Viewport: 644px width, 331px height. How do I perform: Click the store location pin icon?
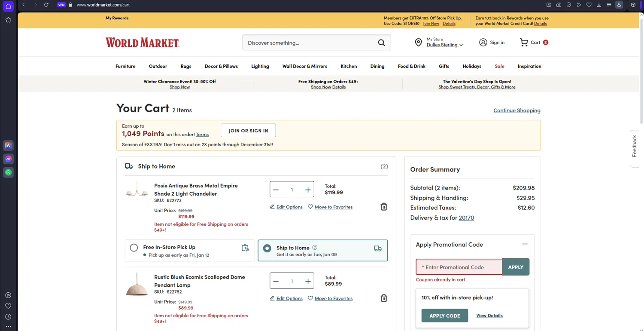(x=418, y=42)
